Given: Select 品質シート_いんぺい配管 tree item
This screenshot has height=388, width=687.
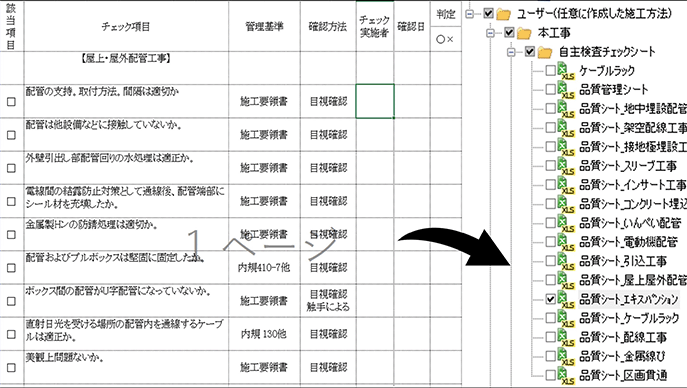Looking at the screenshot, I should (630, 223).
